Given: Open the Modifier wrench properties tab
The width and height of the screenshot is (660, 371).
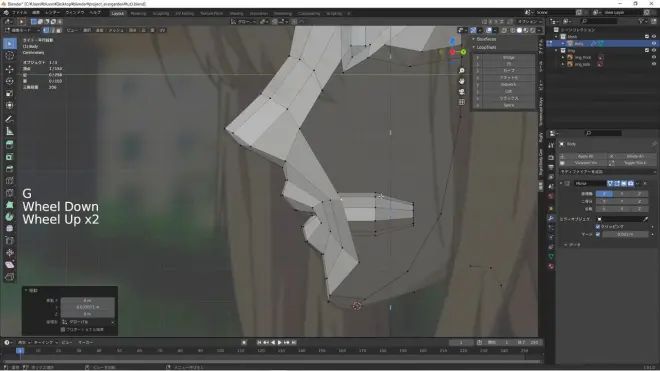Looking at the screenshot, I should [551, 219].
